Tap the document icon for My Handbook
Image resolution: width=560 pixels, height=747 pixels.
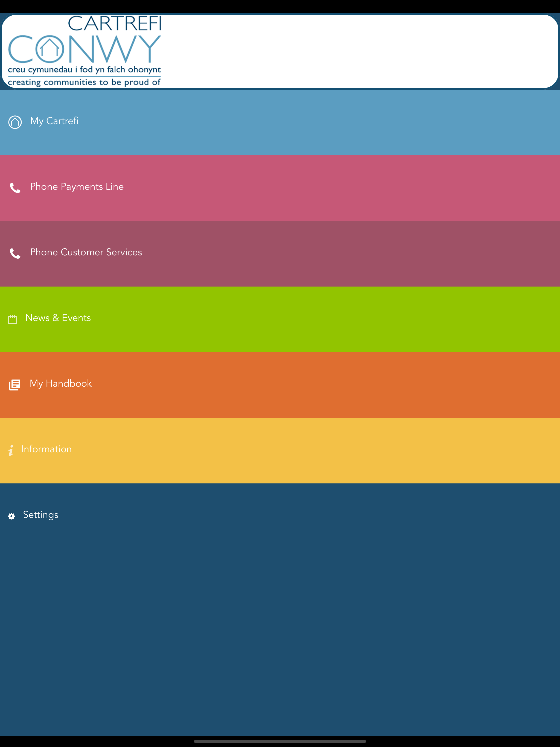pyautogui.click(x=15, y=385)
